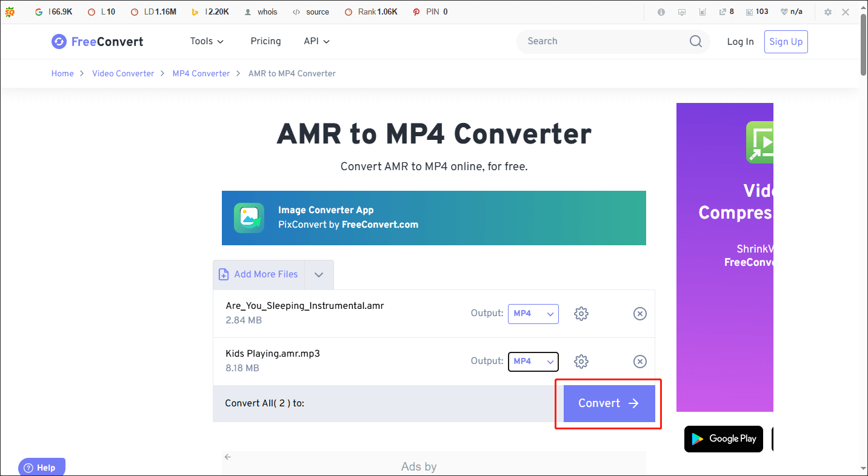This screenshot has width=868, height=476.
Task: Open settings gear for Are_You_Sleeping_Instrumental.amr
Action: click(581, 314)
